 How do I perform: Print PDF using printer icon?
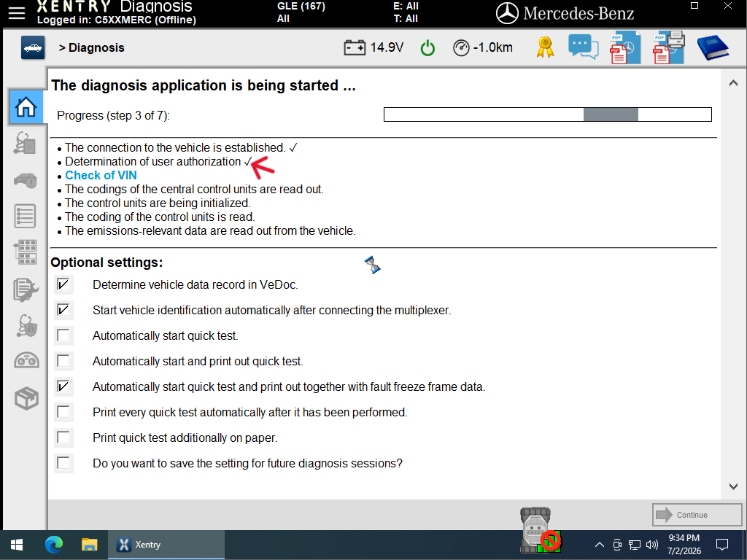pos(669,47)
